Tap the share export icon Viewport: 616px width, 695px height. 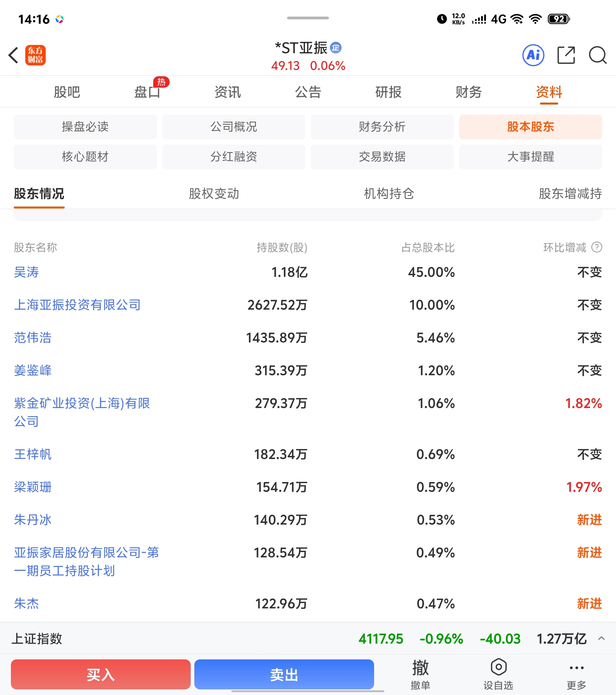566,55
